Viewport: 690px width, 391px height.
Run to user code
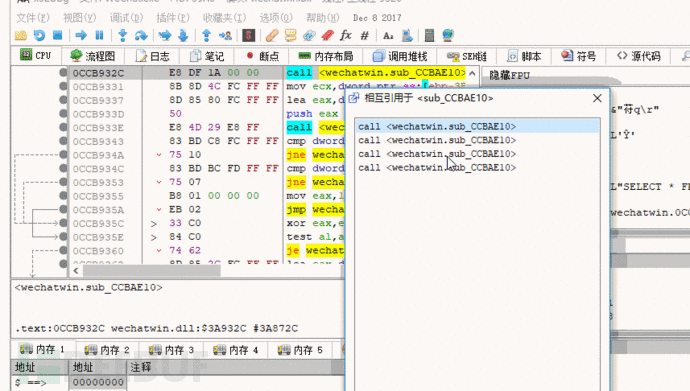coord(225,35)
